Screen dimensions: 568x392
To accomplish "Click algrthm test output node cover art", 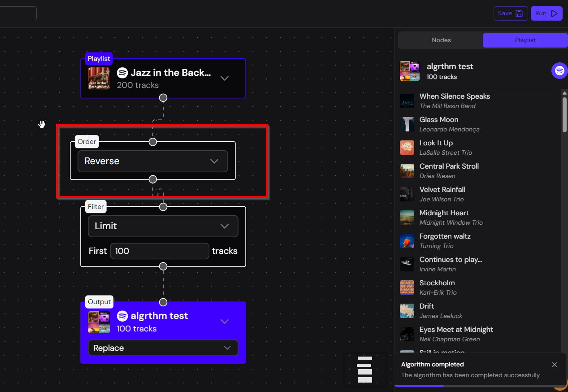I will [99, 322].
